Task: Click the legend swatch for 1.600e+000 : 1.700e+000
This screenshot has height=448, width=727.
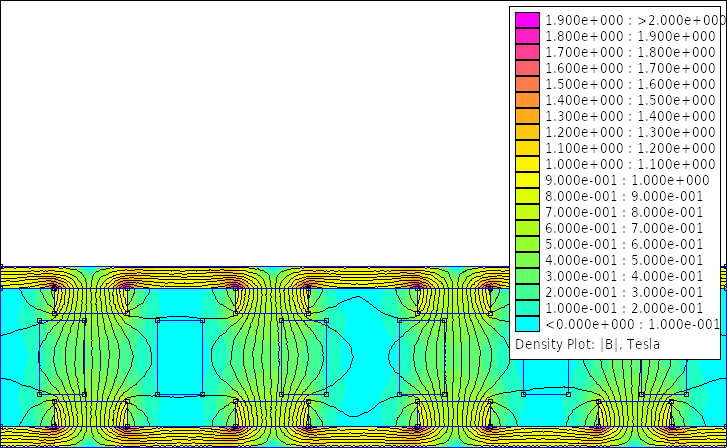Action: pos(527,68)
